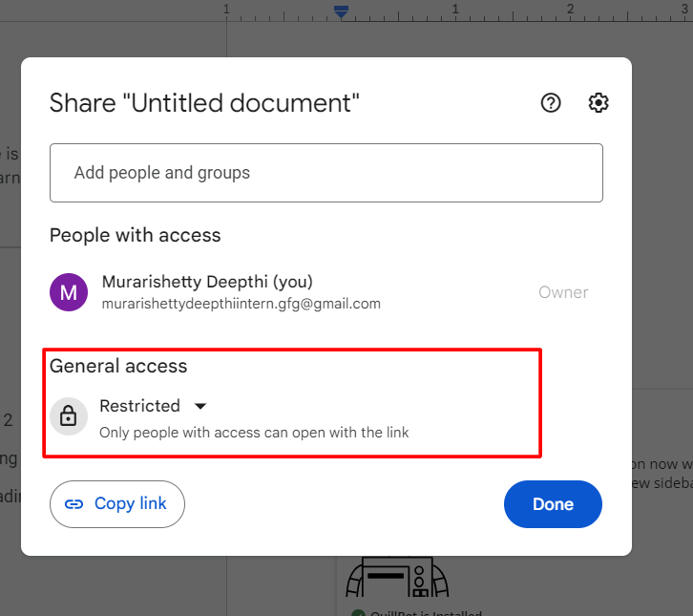This screenshot has width=693, height=616.
Task: Click the lock icon under General access
Action: click(69, 416)
